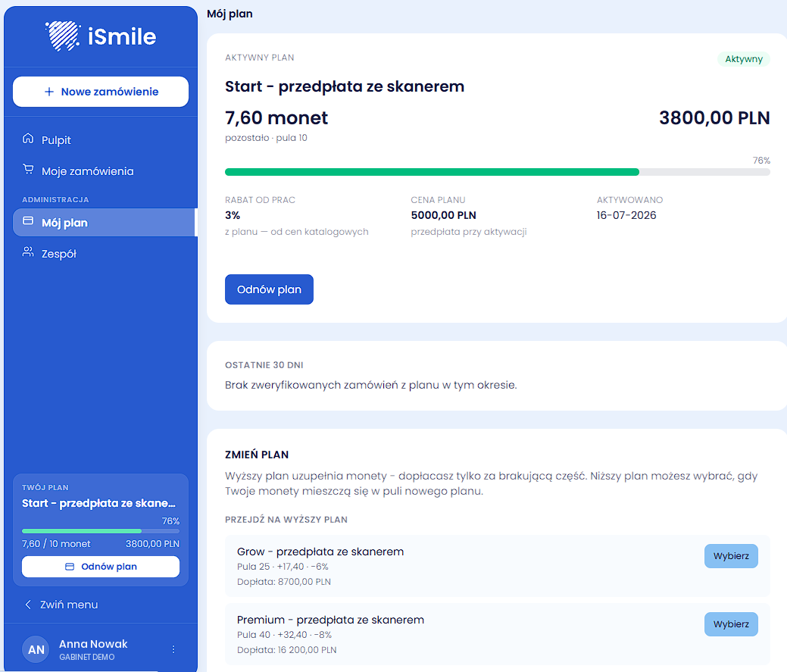Screen dimensions: 787x672
Task: Open the three-dot menu beside Anna Nowak
Action: (173, 649)
